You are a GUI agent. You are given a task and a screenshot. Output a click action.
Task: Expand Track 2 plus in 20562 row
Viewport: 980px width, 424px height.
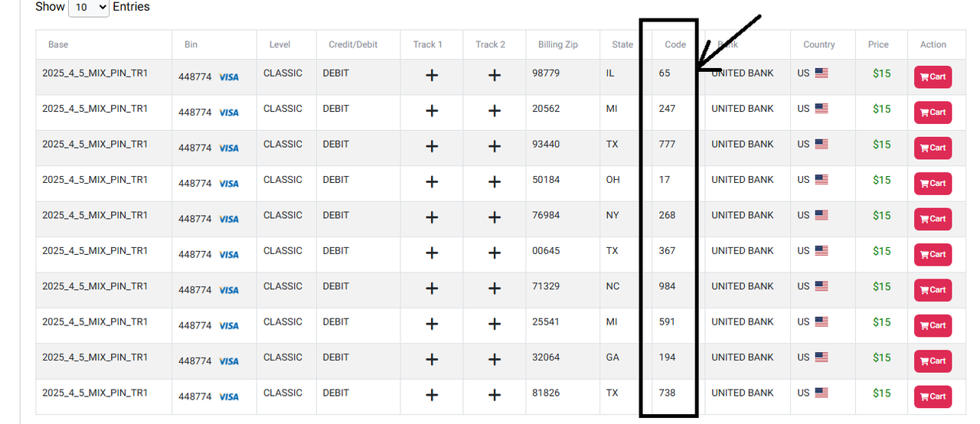[x=495, y=111]
